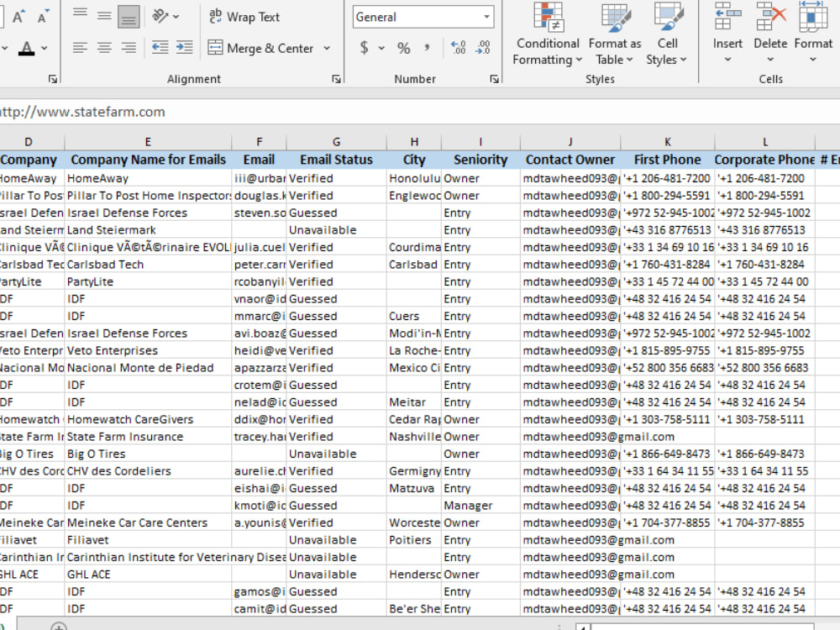The height and width of the screenshot is (630, 840).
Task: Select Homewatch CareGivers cell
Action: [x=148, y=419]
